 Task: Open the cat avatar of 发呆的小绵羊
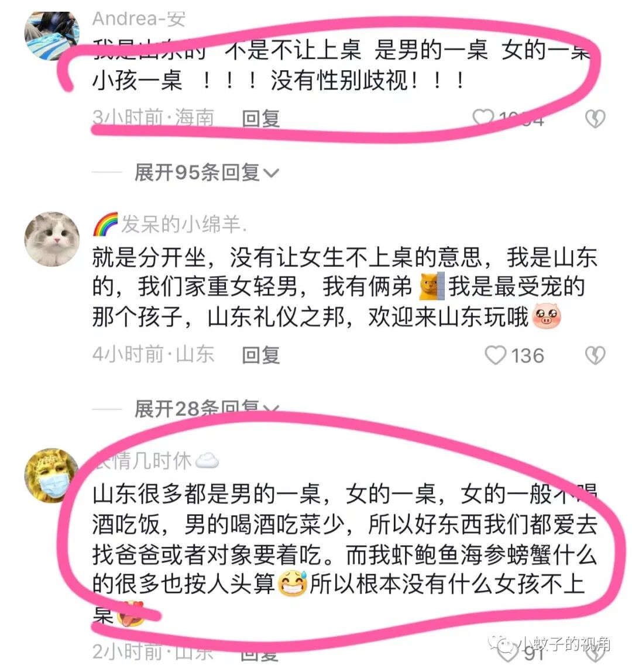[52, 239]
